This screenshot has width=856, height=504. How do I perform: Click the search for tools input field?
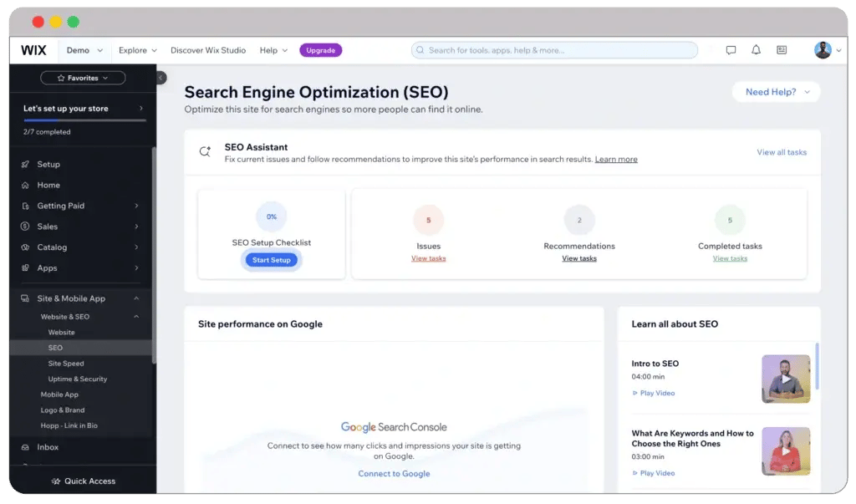[x=554, y=50]
